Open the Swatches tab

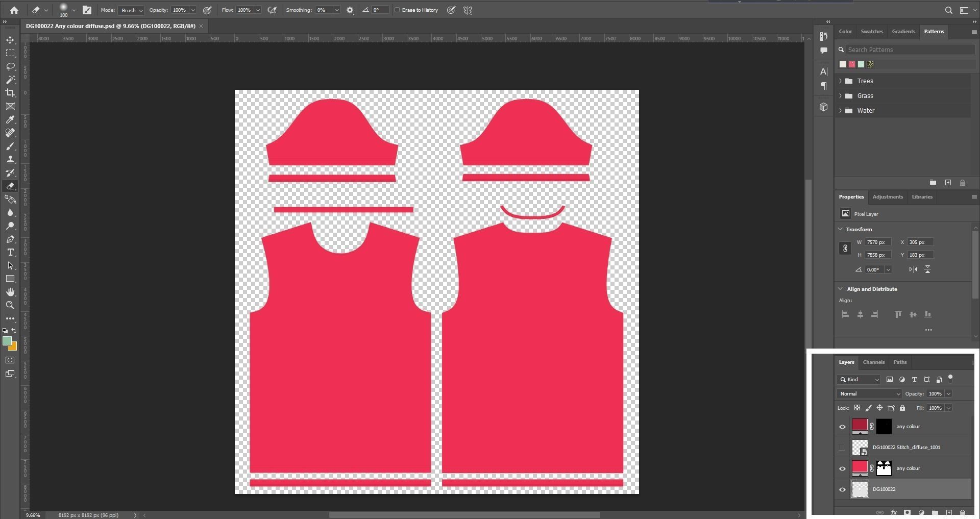point(871,32)
